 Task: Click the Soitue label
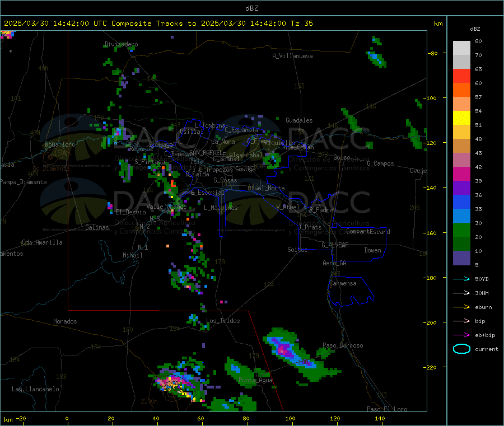point(297,250)
